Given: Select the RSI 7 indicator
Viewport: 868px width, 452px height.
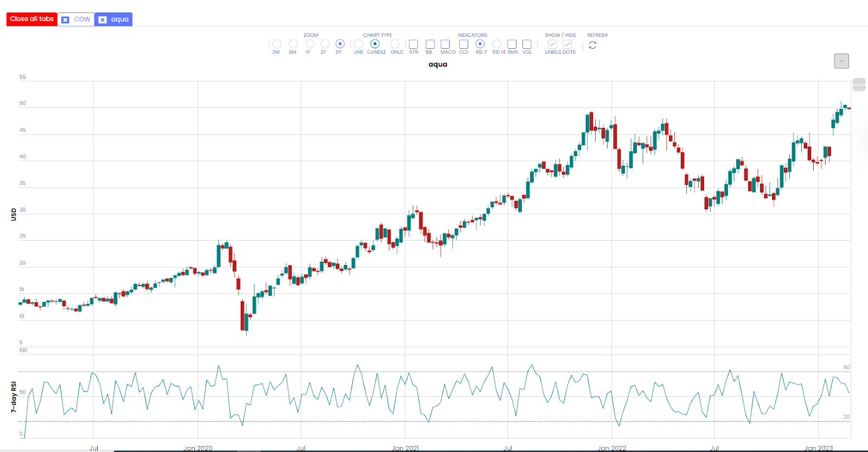Looking at the screenshot, I should (x=480, y=44).
